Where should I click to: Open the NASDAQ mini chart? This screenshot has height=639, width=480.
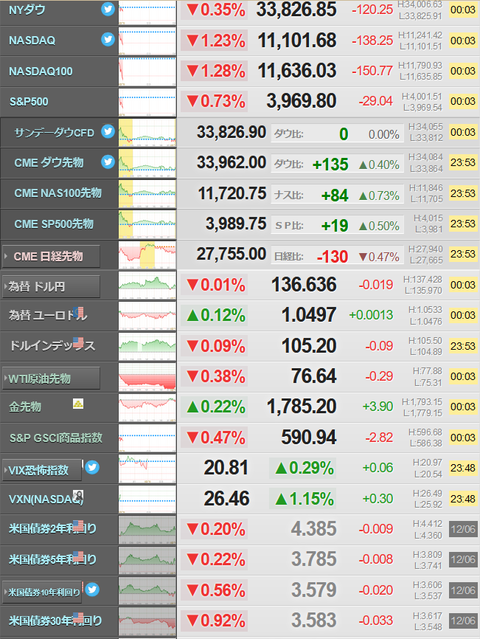(148, 41)
